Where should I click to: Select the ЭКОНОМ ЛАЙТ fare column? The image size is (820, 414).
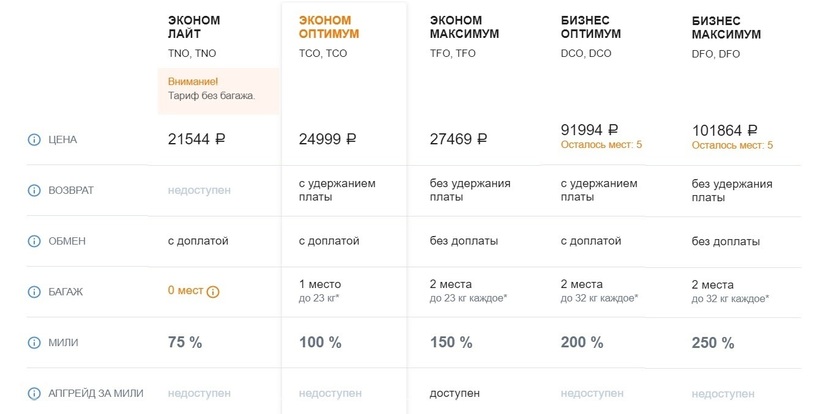tap(194, 27)
